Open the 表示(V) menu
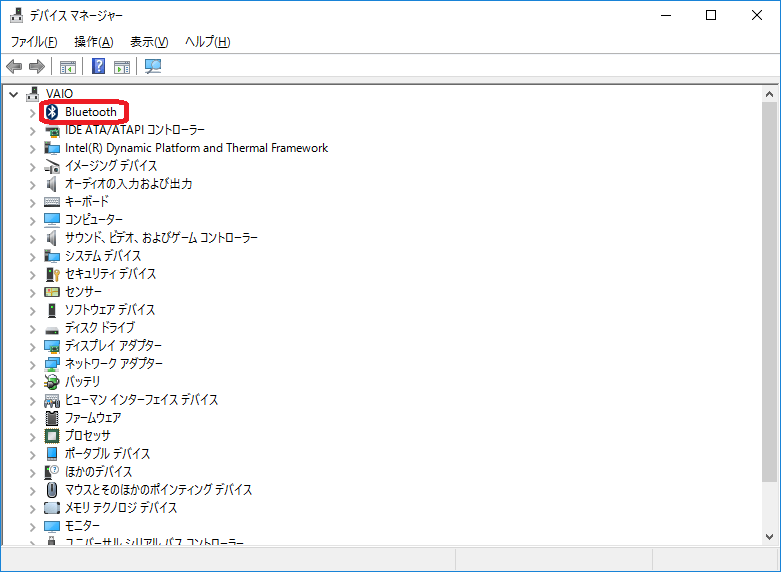Screen dimensions: 781x572 (149, 42)
